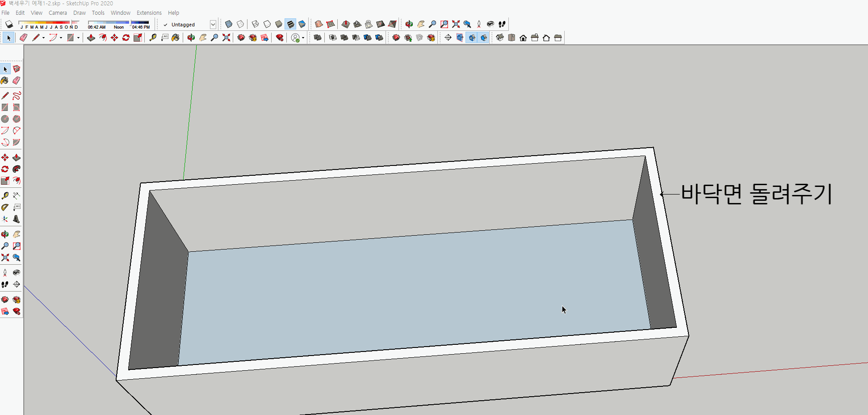Pick the Tape Measure tool in the top toolbar
The height and width of the screenshot is (415, 868).
tap(153, 38)
